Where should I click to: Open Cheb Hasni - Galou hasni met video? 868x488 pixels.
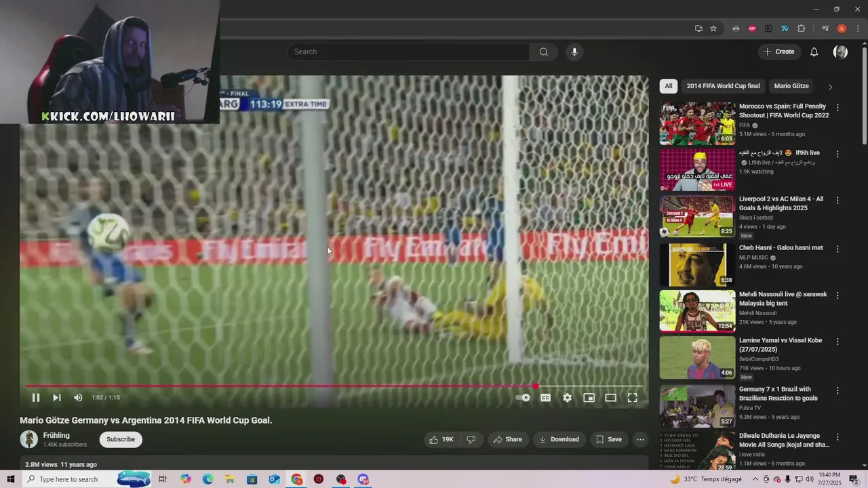click(x=781, y=248)
